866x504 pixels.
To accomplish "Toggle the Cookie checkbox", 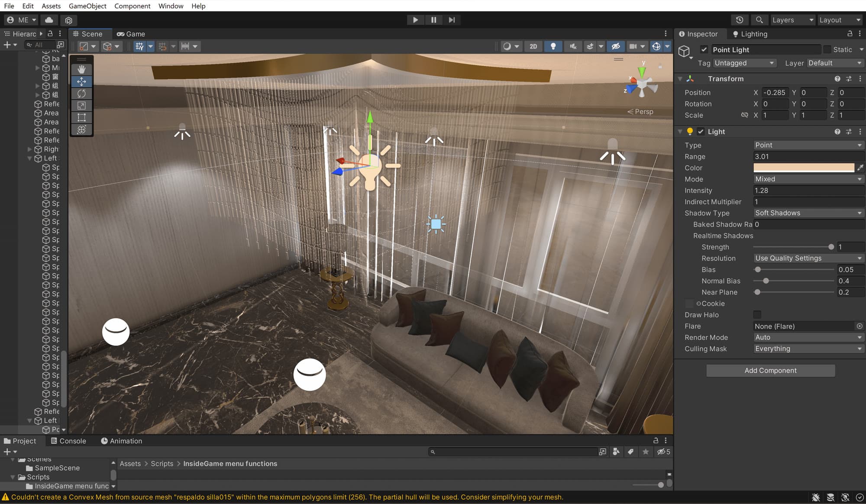I will pos(689,304).
